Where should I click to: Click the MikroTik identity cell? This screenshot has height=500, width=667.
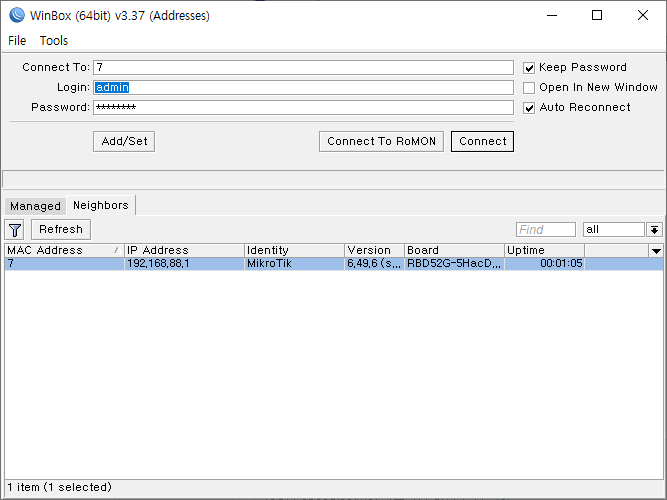click(294, 263)
